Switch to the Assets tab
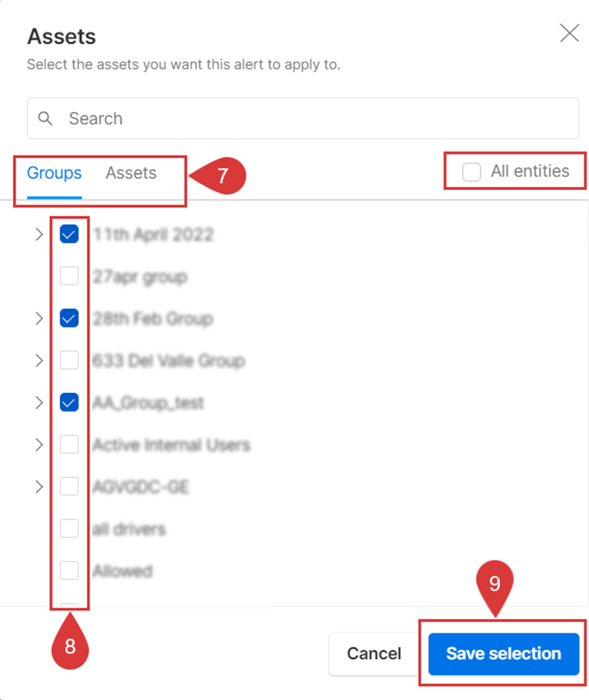 pos(131,173)
